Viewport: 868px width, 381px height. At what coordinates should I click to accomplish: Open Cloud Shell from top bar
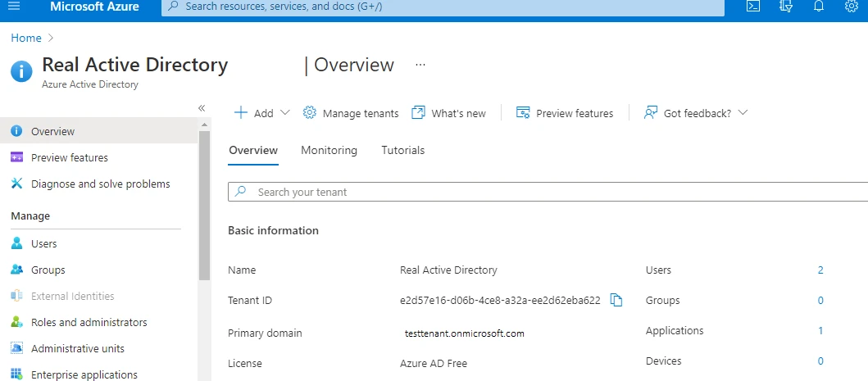(x=753, y=6)
